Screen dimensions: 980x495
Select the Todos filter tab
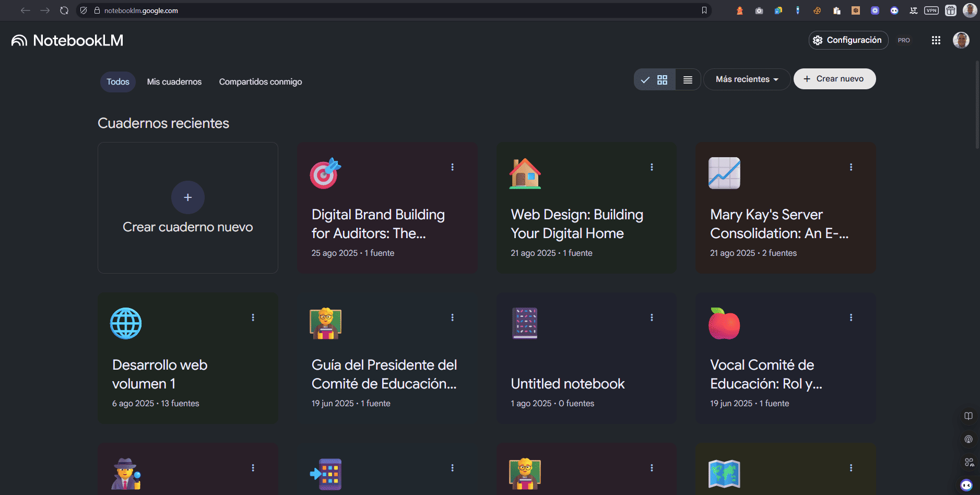118,82
